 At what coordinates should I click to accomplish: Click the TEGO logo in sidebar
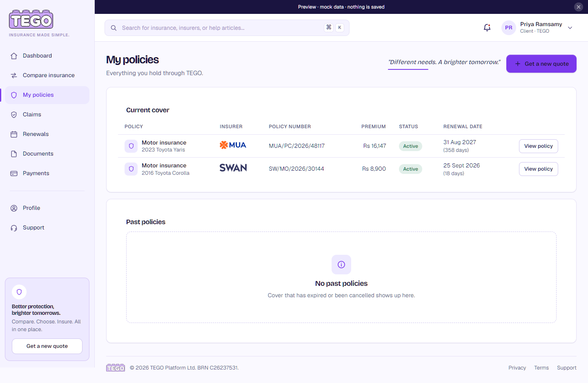click(31, 19)
